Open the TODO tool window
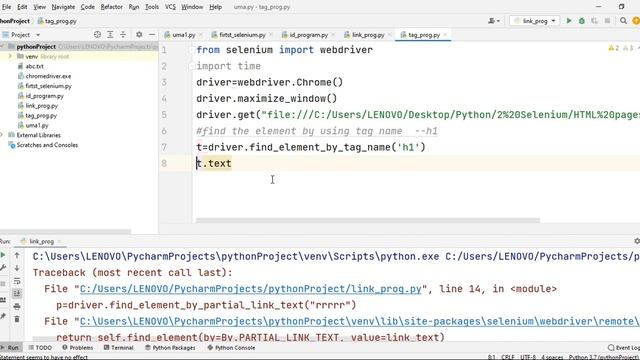This screenshot has height=360, width=640. [x=40, y=347]
